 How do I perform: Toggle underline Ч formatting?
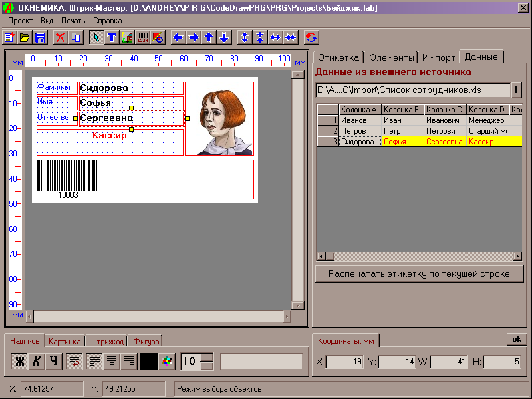54,362
